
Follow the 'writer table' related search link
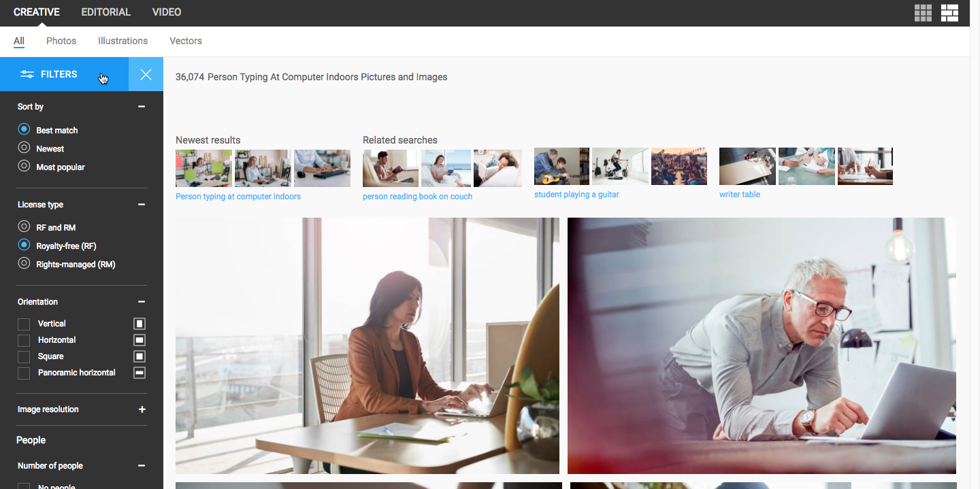[x=739, y=195]
